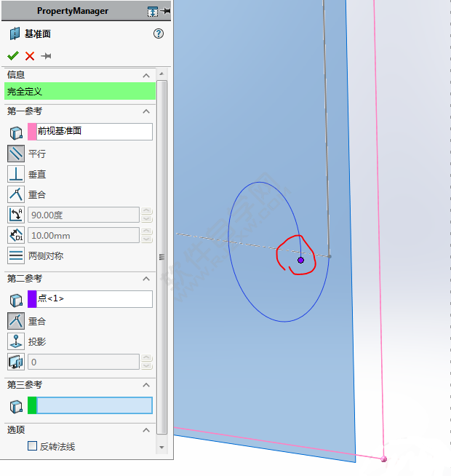
Task: Increase the instance count value
Action: [147, 358]
